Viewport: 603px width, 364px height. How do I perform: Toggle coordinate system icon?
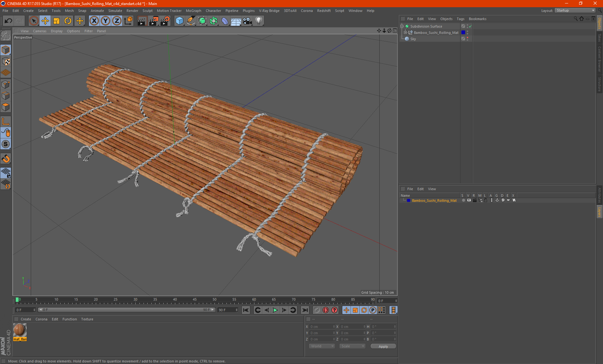[x=128, y=21]
